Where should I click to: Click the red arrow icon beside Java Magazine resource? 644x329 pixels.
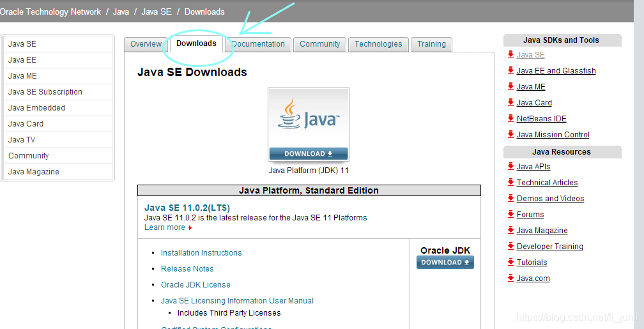pos(510,230)
